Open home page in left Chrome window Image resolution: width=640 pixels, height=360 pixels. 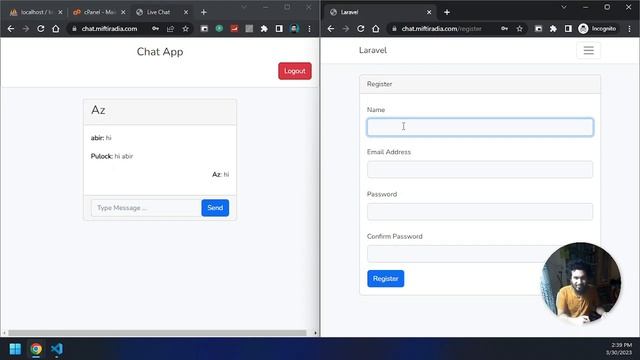pos(56,29)
